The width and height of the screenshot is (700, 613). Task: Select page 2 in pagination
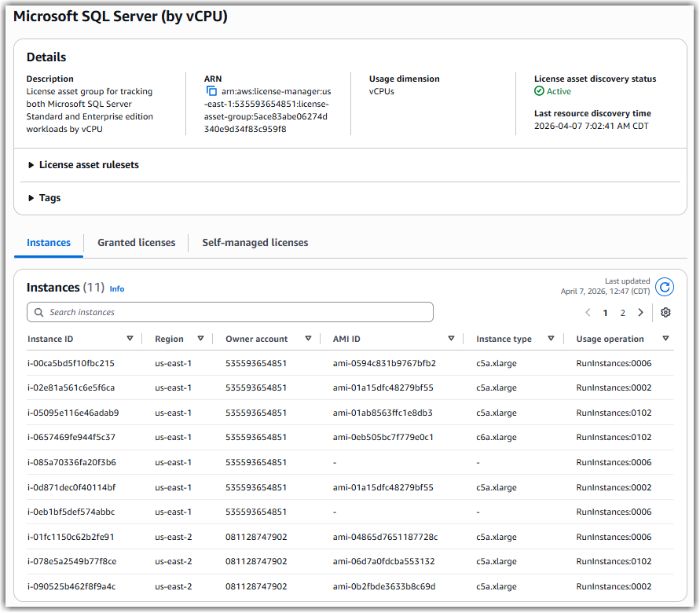tap(622, 313)
